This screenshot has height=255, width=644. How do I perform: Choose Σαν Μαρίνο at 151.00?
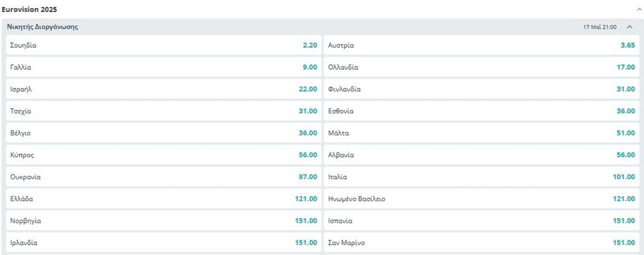[x=482, y=243]
